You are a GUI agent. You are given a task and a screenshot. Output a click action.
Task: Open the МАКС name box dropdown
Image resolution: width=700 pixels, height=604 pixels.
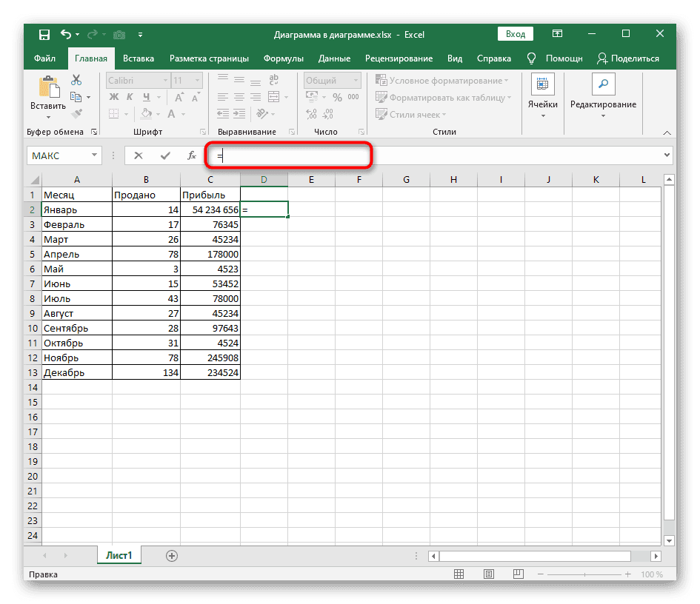(94, 155)
